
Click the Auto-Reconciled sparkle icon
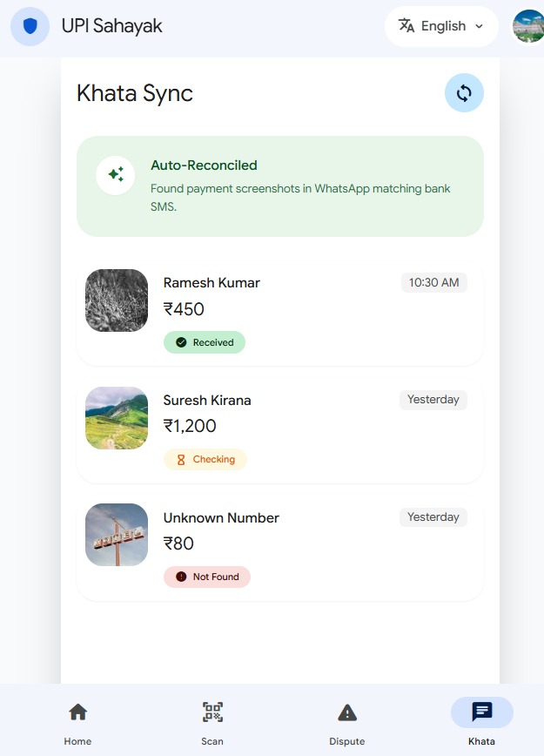pos(116,175)
